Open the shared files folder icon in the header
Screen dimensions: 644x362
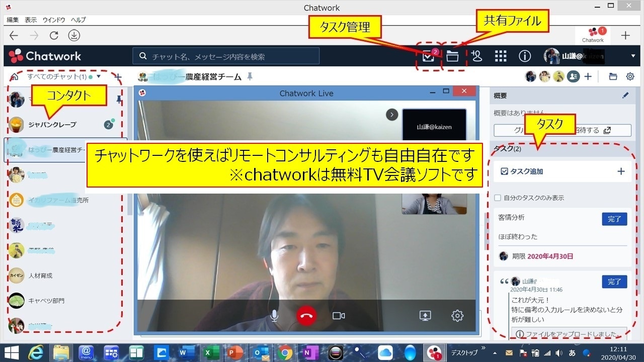(452, 56)
